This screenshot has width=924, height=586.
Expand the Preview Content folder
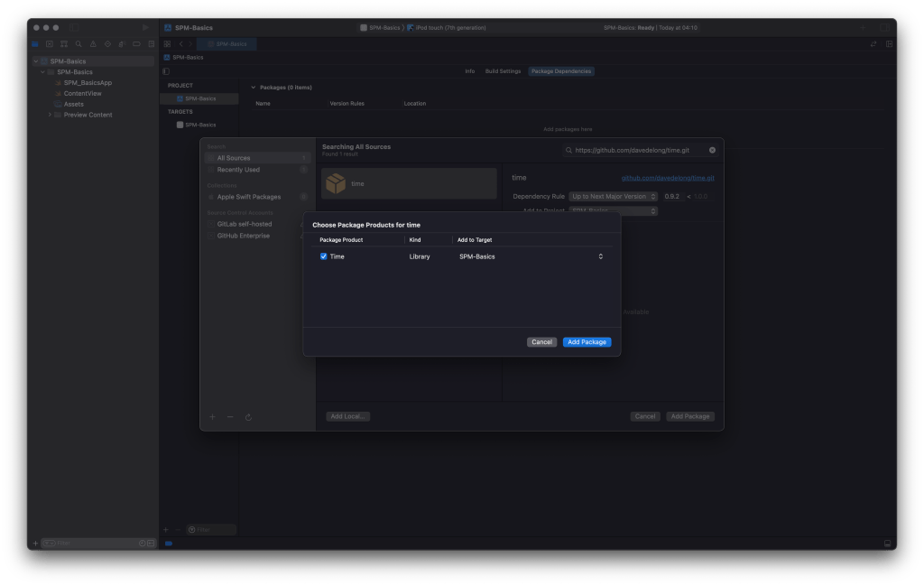(x=50, y=115)
